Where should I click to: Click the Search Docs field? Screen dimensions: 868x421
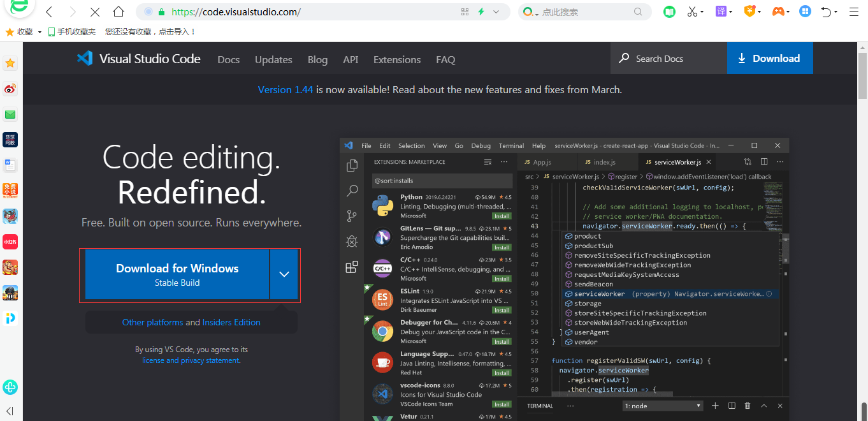(x=669, y=58)
